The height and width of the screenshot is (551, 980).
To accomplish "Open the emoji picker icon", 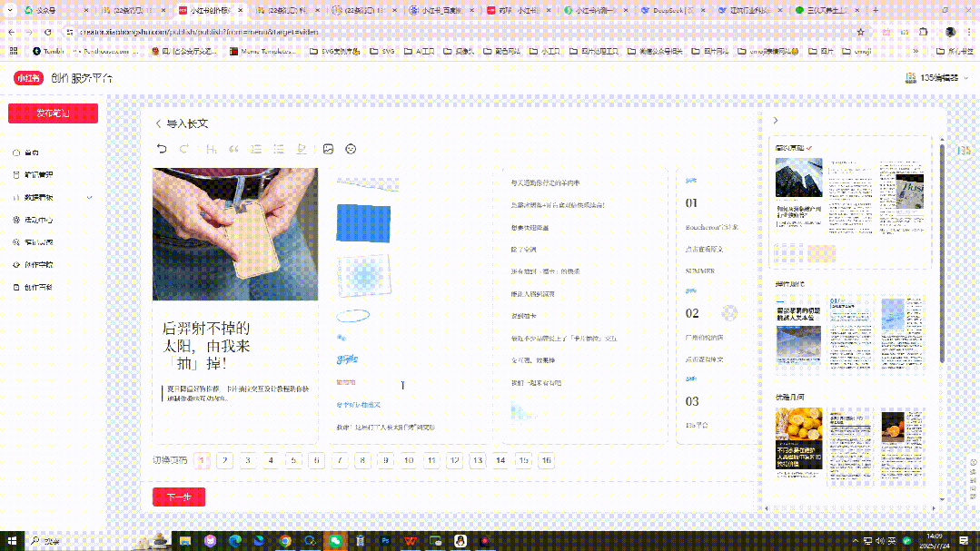I will (x=351, y=149).
